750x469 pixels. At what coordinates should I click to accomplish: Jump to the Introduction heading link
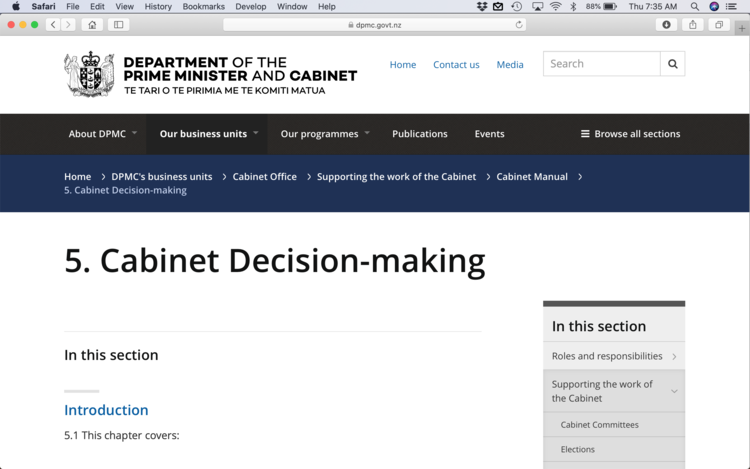click(x=106, y=410)
